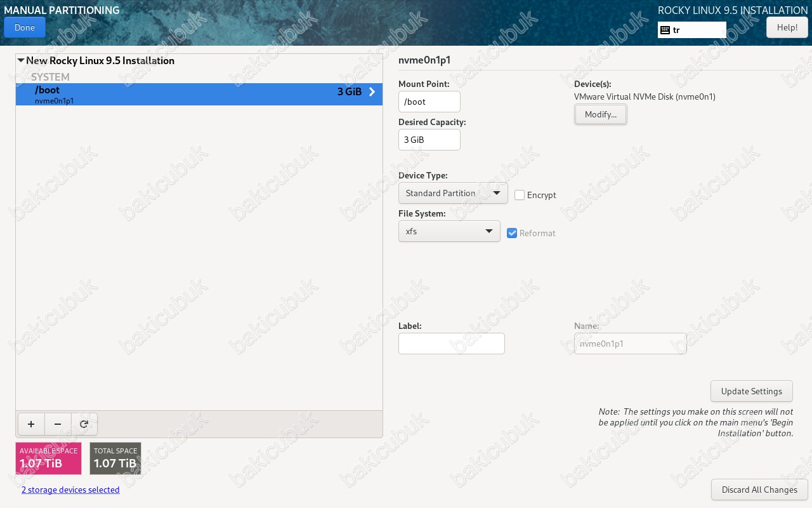This screenshot has width=812, height=508.
Task: Reload storage configuration from disk icon
Action: click(x=84, y=424)
